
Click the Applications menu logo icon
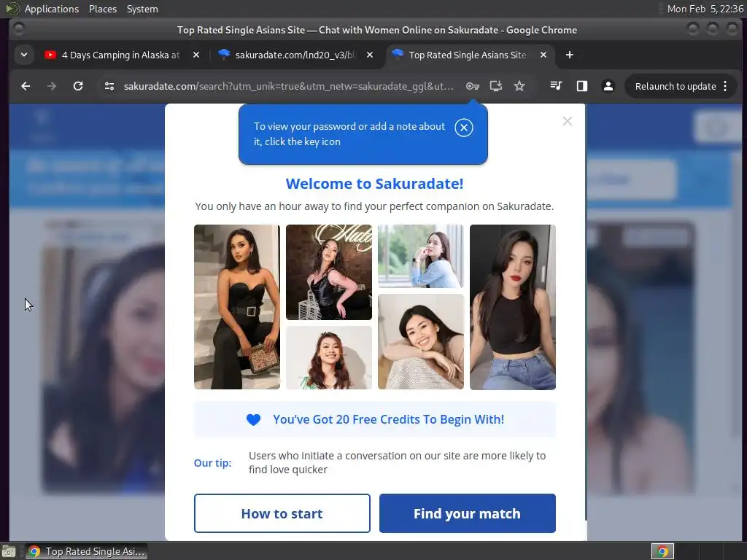(12, 9)
